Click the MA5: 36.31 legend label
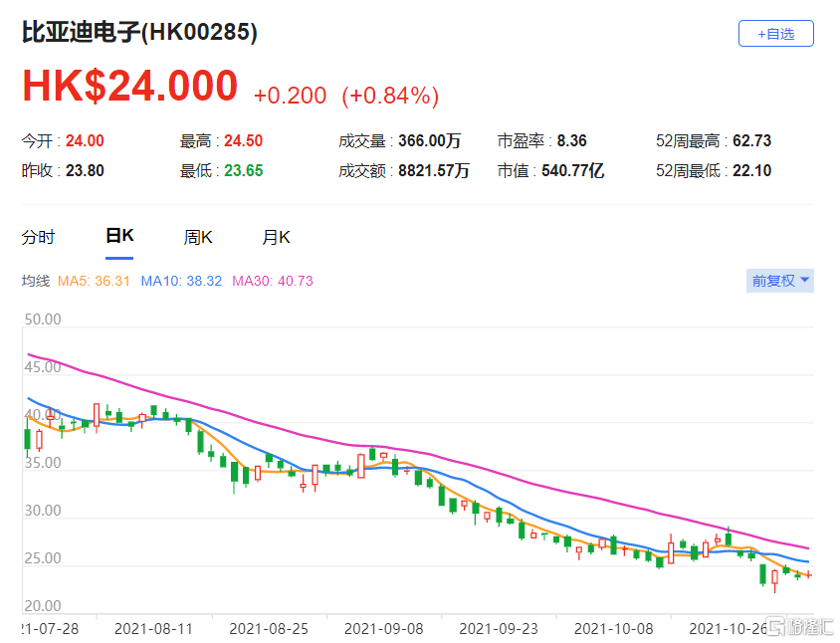840x643 pixels. point(94,281)
